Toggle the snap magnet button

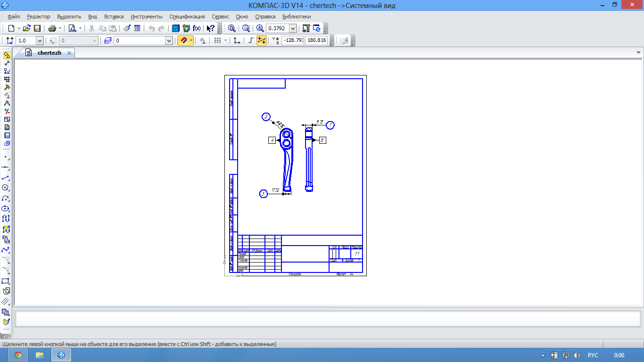pos(183,41)
